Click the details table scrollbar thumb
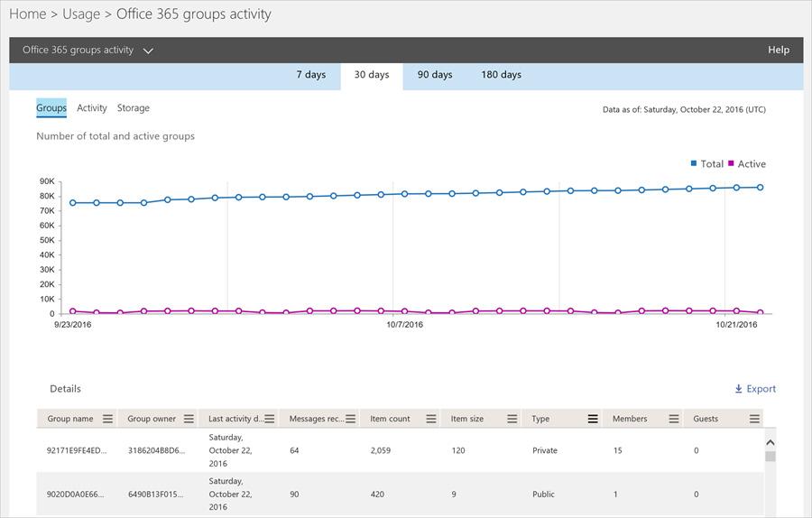 (770, 457)
